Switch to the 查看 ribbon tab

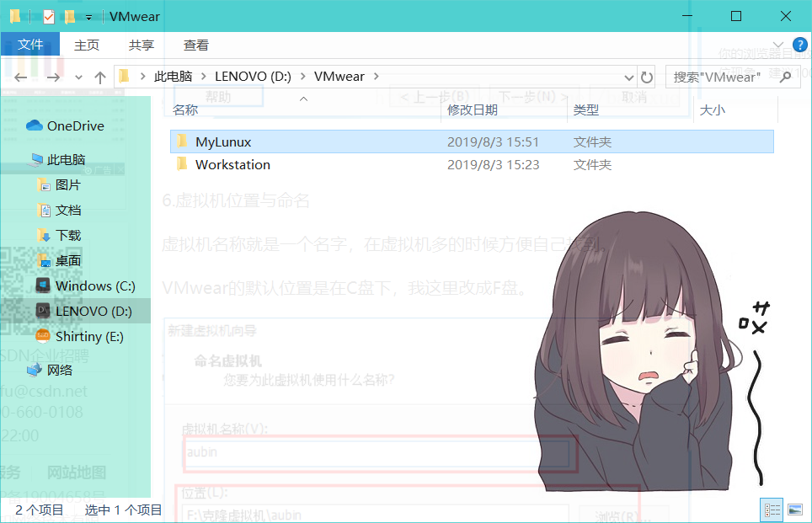pyautogui.click(x=195, y=45)
